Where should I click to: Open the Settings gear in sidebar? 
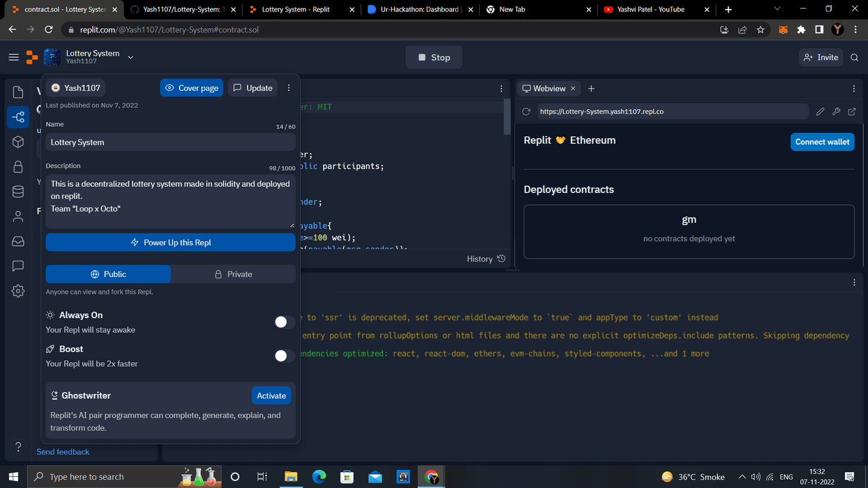(18, 291)
